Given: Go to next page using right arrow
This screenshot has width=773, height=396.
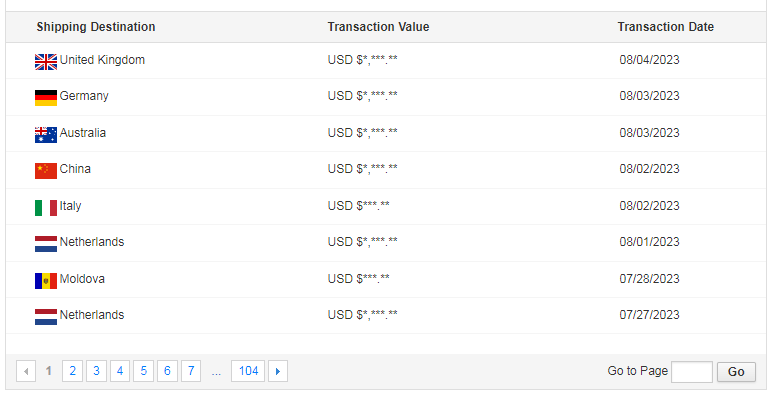Looking at the screenshot, I should tap(278, 371).
